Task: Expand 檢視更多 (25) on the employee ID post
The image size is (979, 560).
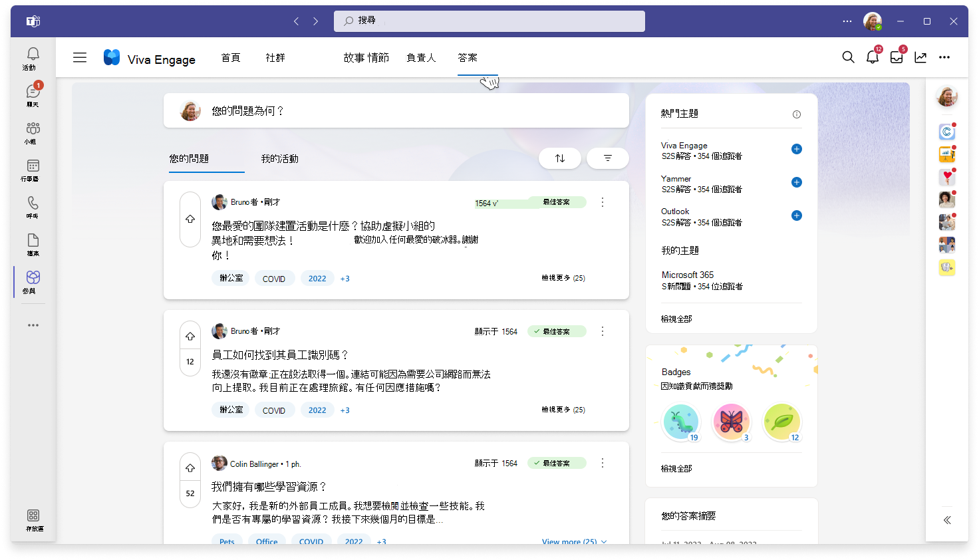Action: click(563, 410)
